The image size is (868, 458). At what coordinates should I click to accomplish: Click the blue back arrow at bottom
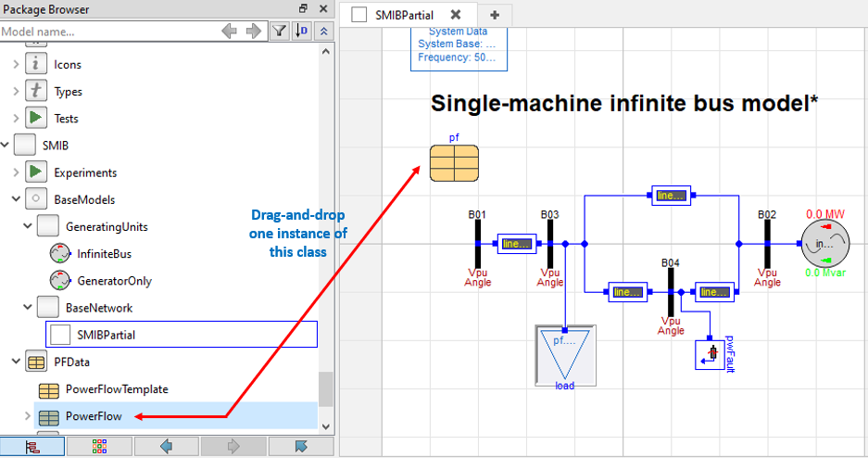(x=167, y=446)
